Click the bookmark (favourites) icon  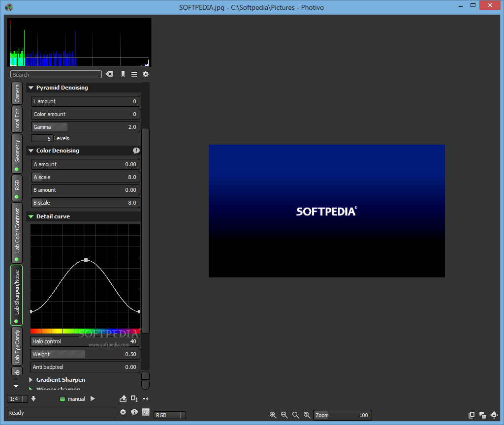(123, 74)
